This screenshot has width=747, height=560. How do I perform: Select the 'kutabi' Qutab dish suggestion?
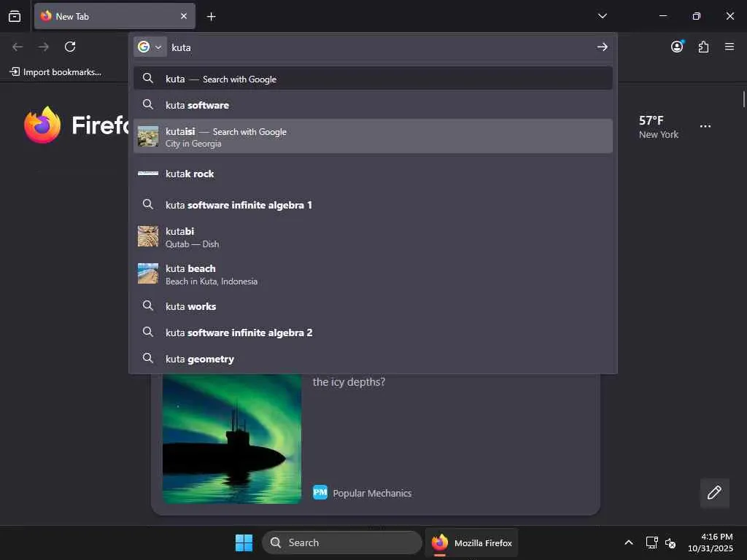[x=373, y=237]
